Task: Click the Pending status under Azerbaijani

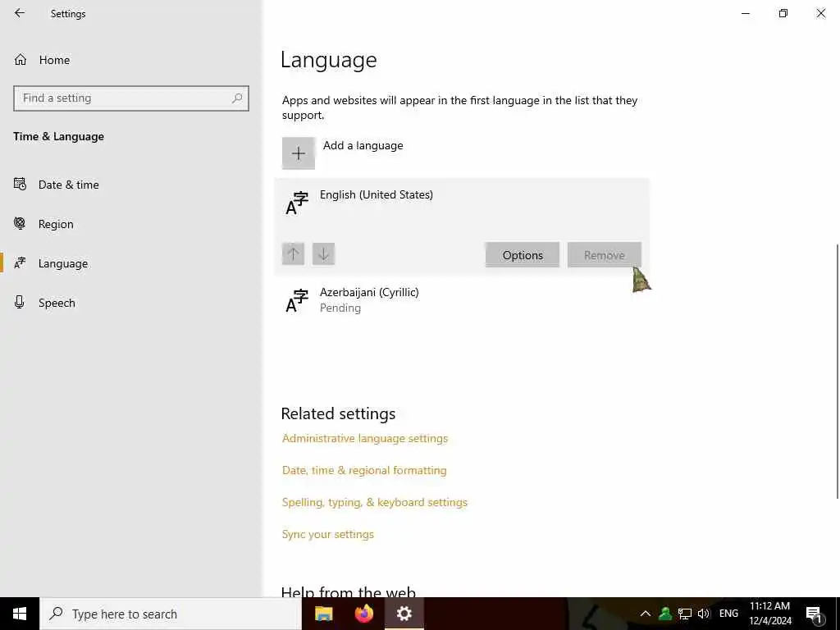Action: tap(340, 308)
